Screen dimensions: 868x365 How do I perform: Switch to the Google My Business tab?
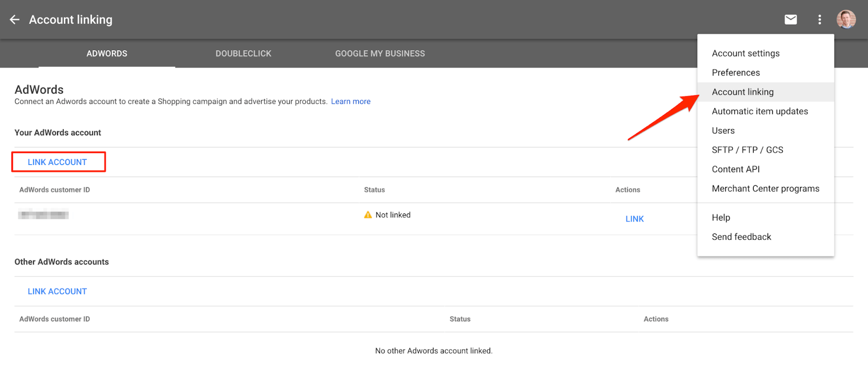(380, 54)
